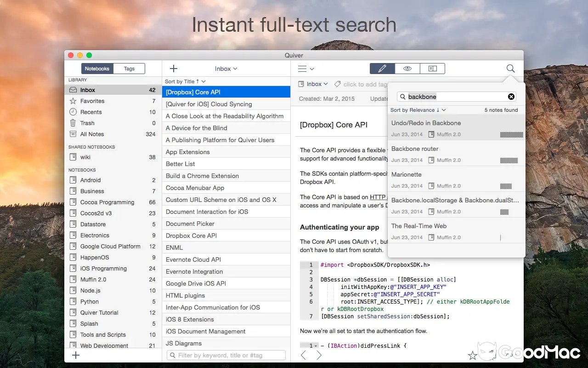Select note Evernote Cloud API

(226, 260)
